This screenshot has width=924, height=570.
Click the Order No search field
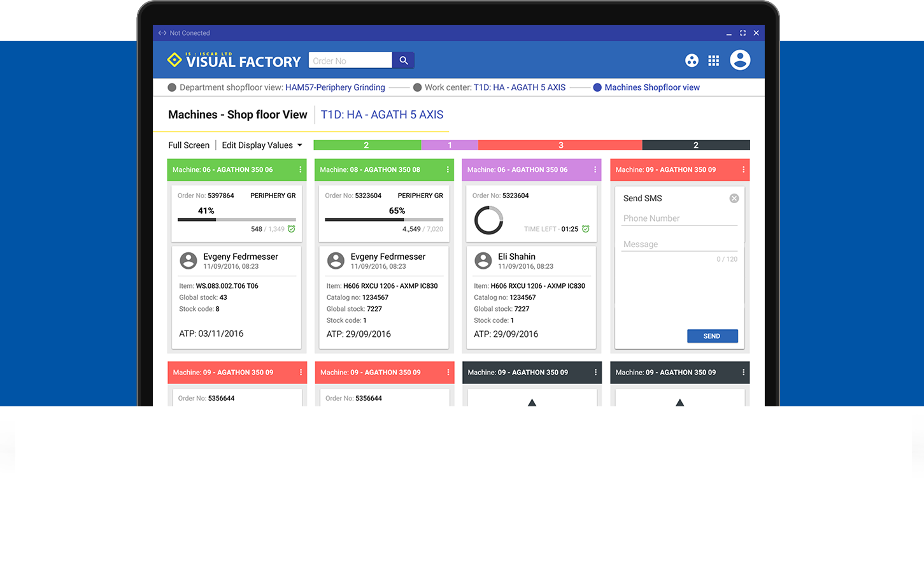[350, 61]
